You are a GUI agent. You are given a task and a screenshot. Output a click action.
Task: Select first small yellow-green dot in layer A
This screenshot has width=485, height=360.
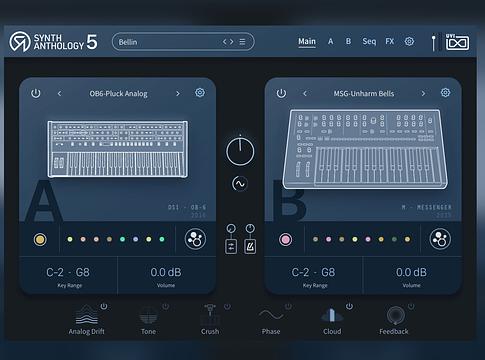pos(70,239)
